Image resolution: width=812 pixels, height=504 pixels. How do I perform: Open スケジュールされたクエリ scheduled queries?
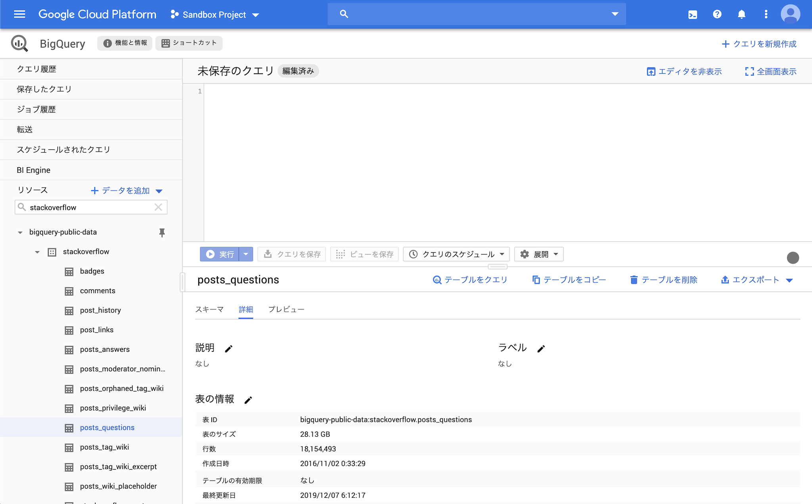click(91, 150)
